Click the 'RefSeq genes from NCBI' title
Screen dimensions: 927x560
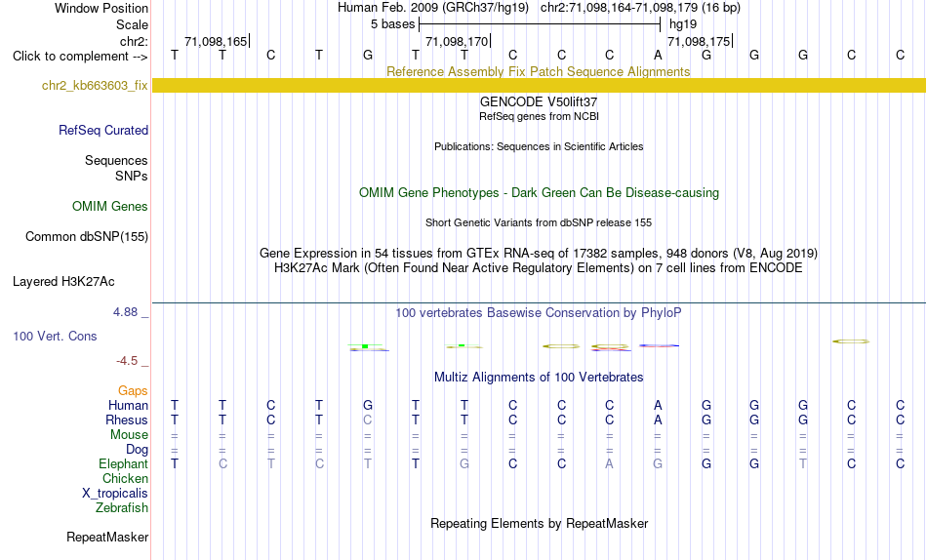pos(539,116)
